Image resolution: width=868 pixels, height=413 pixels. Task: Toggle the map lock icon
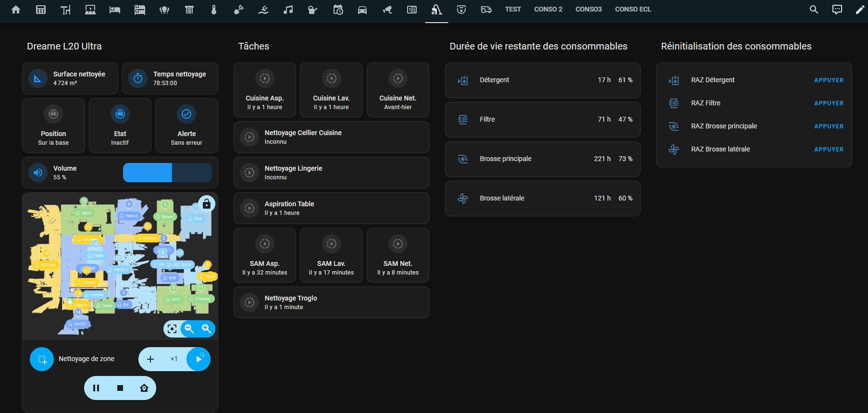tap(206, 204)
